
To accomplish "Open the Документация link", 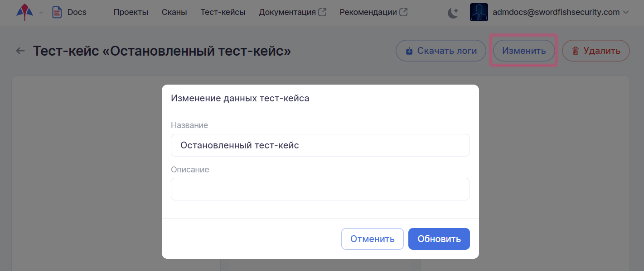I will click(287, 12).
